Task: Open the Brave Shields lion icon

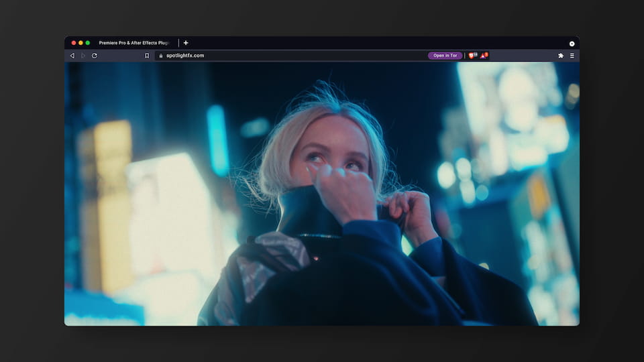Action: tap(473, 56)
